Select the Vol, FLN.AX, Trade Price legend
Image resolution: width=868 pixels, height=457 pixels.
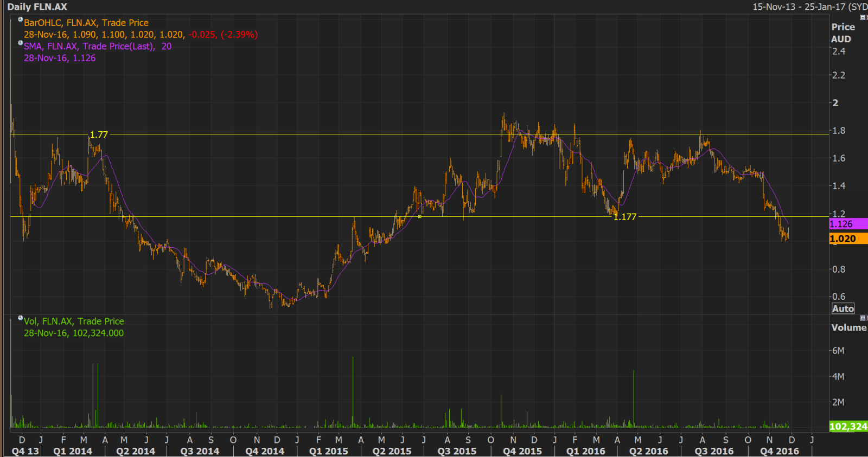pyautogui.click(x=74, y=321)
